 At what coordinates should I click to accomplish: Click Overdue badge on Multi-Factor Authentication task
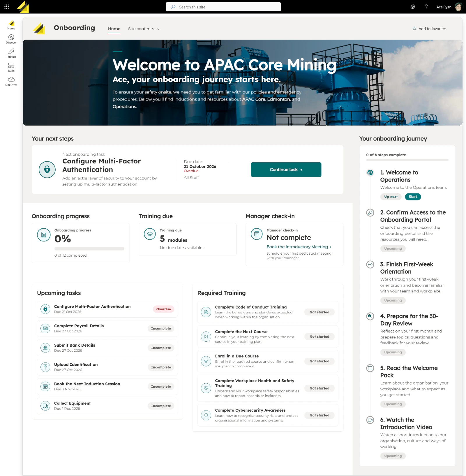click(x=163, y=309)
